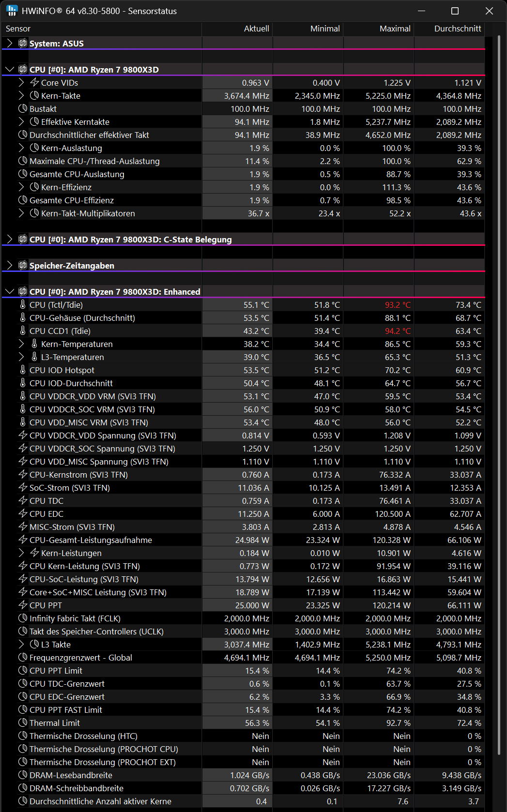Expand the C-State Belegung section
507x812 pixels.
[10, 240]
